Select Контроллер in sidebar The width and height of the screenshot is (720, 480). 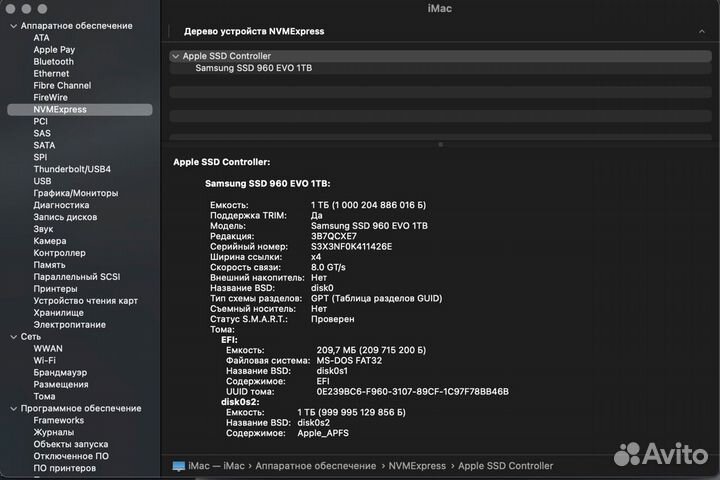tap(59, 253)
